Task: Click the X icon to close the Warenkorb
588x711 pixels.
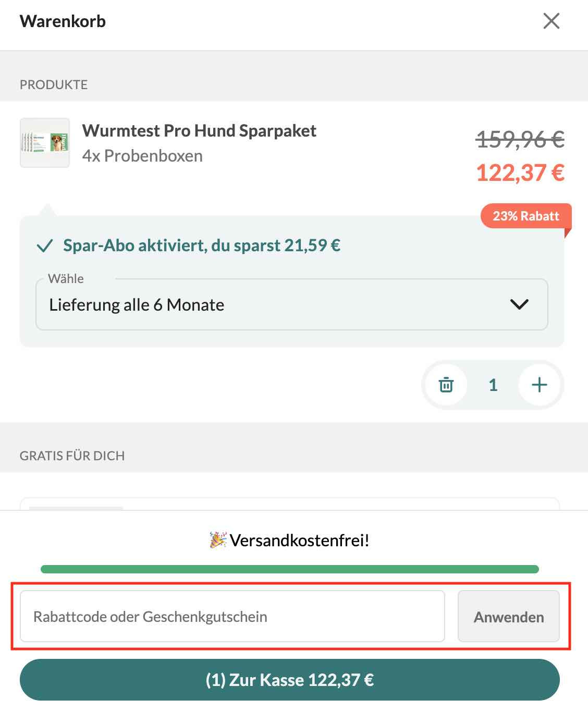Action: [x=551, y=22]
